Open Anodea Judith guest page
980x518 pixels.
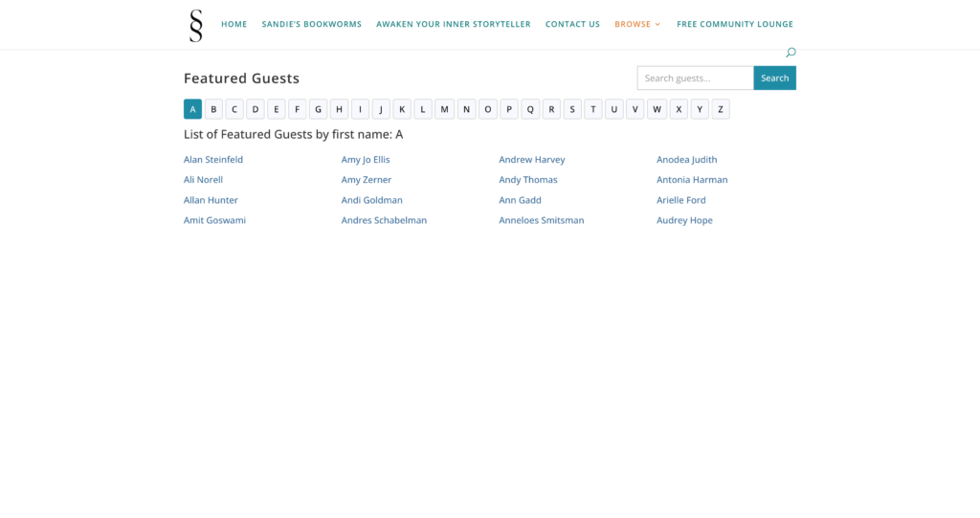coord(687,160)
